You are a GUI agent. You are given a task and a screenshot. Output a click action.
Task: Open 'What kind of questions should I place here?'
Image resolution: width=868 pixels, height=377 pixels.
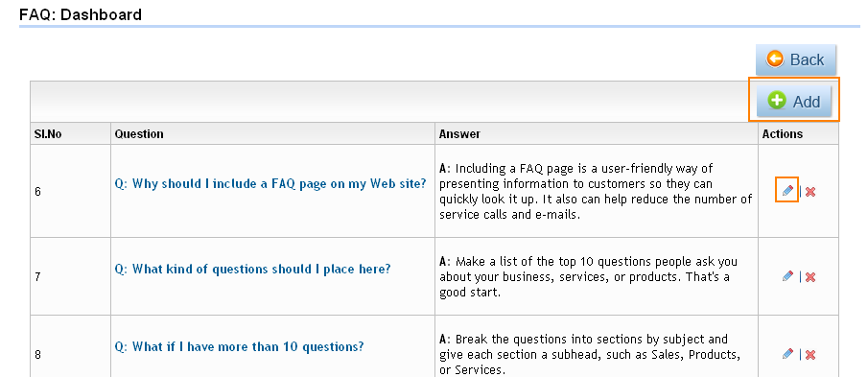(x=252, y=269)
